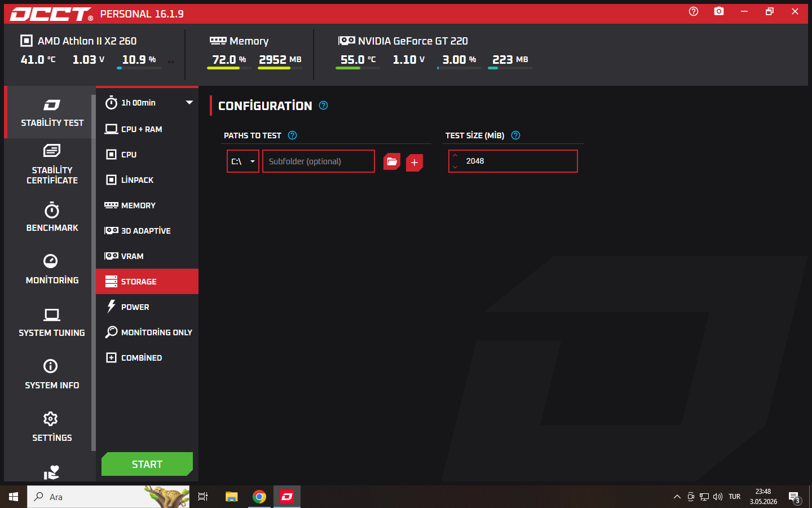Open the Settings gear section
The width and height of the screenshot is (812, 508).
coord(52,427)
